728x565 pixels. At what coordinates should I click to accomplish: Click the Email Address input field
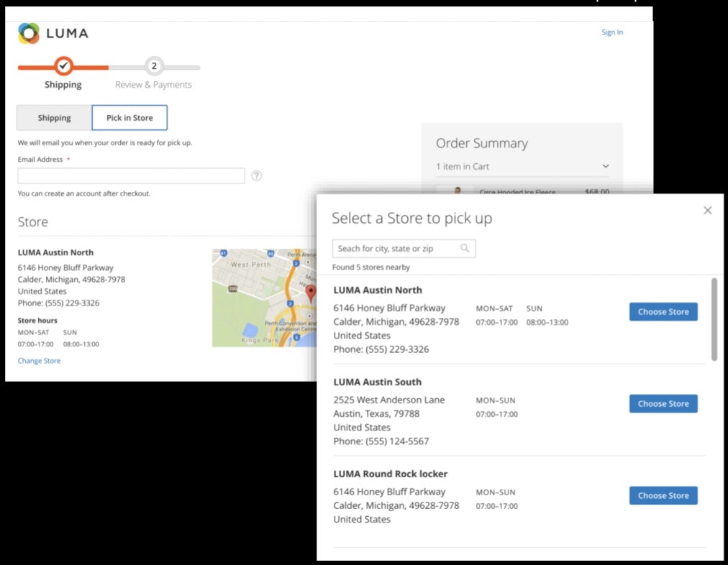(x=131, y=176)
